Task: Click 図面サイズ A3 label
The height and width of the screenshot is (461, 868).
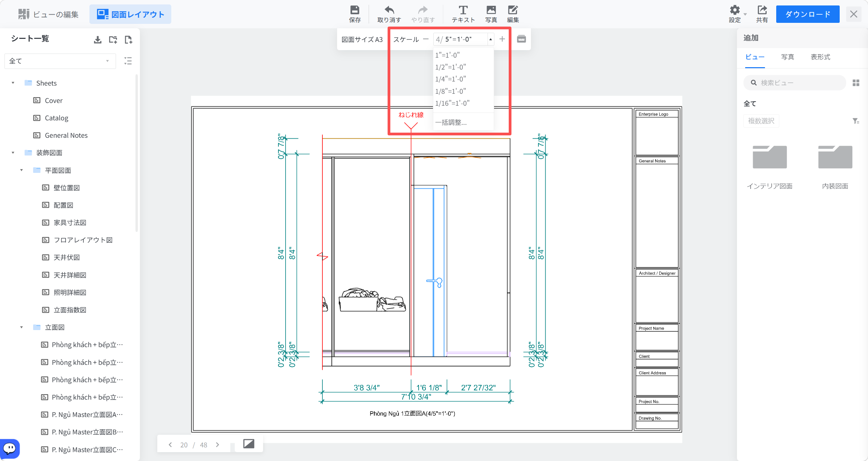Action: click(x=362, y=39)
